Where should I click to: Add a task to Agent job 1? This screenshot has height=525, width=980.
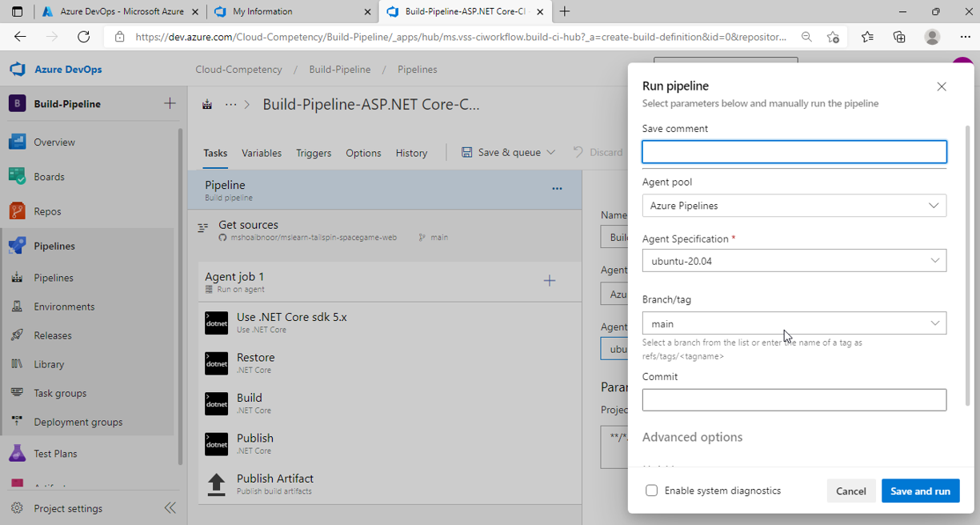coord(550,281)
